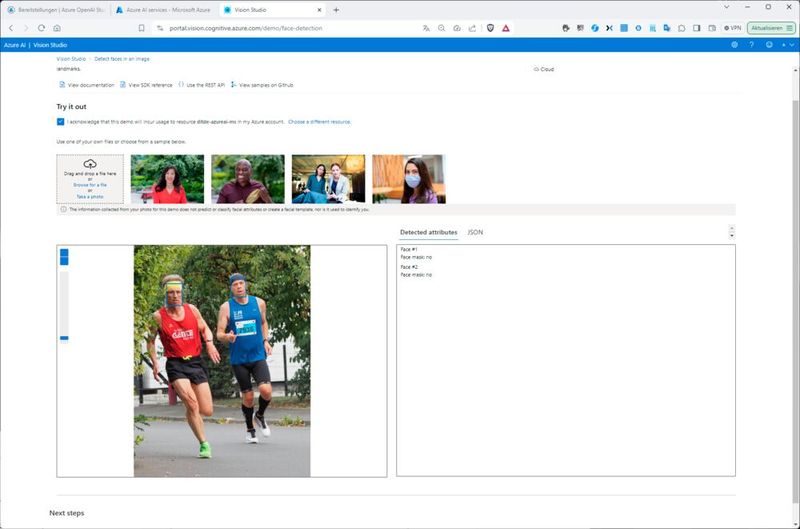Screen dimensions: 800x529
Task: Open the feedback smiley icon in header
Action: (x=769, y=45)
